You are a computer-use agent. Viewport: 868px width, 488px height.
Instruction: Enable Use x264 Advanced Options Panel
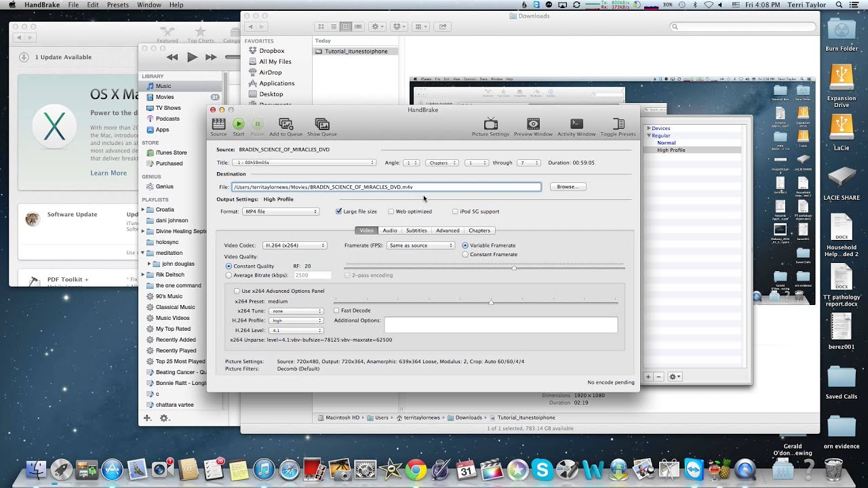click(x=237, y=291)
